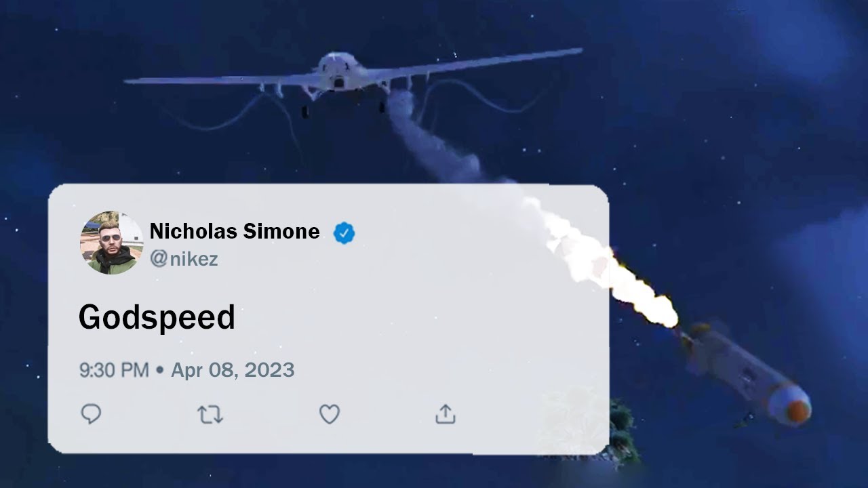Click the Nicholas Simone display name

coord(235,232)
